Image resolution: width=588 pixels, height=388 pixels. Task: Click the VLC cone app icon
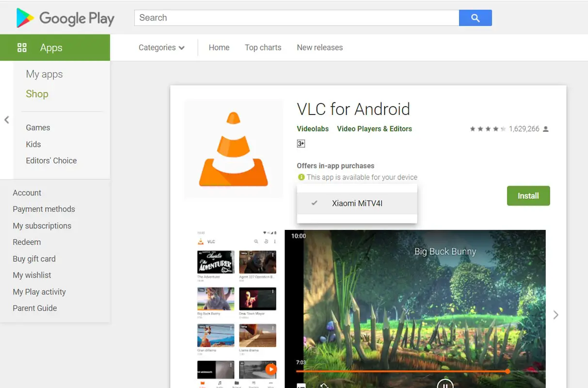(x=233, y=149)
